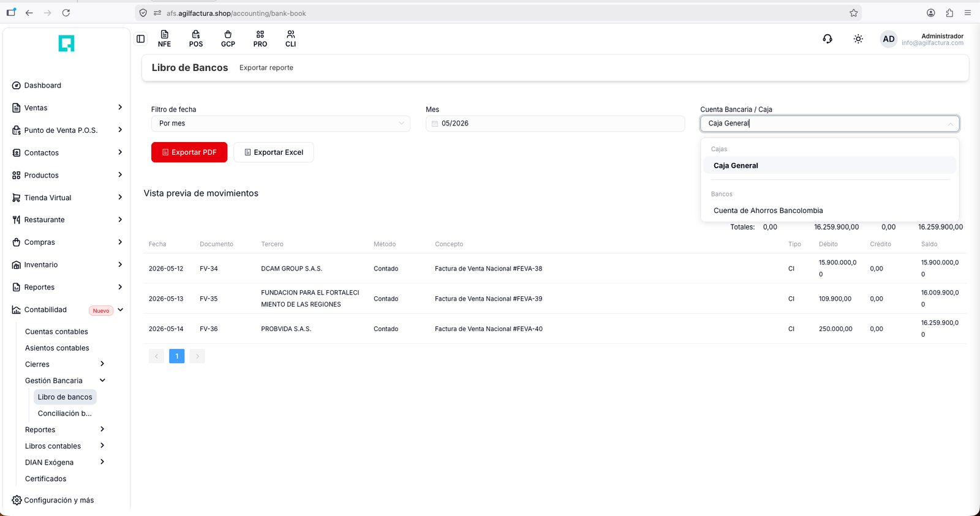
Task: Expand the DIAN Exógena chevron
Action: tap(102, 462)
